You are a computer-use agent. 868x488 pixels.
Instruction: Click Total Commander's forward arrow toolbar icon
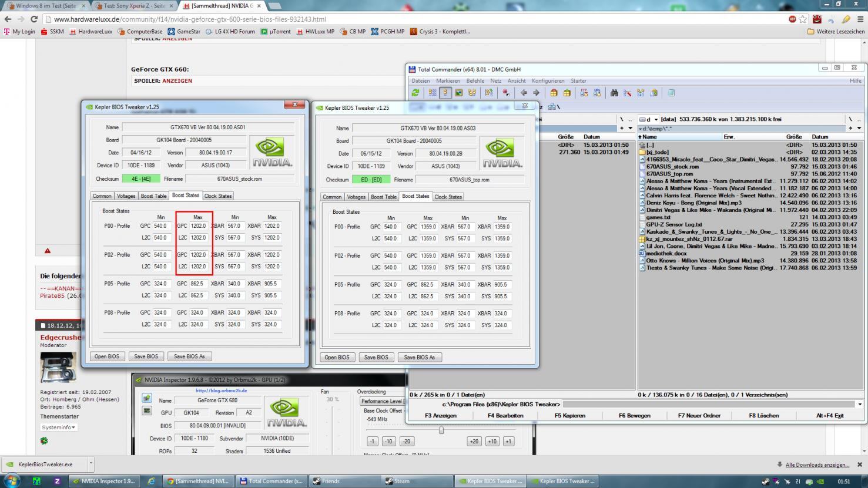(536, 93)
